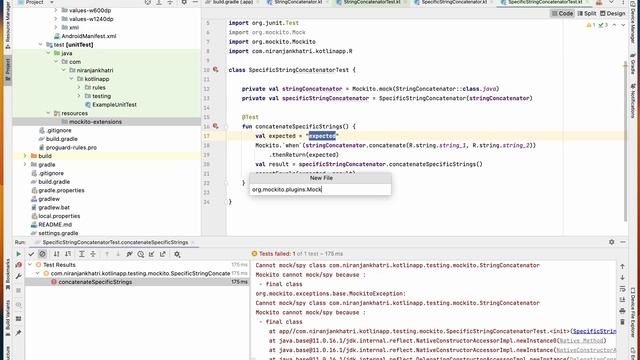This screenshot has height=360, width=640.
Task: Toggle scroll to end of console
Action: coord(622,300)
